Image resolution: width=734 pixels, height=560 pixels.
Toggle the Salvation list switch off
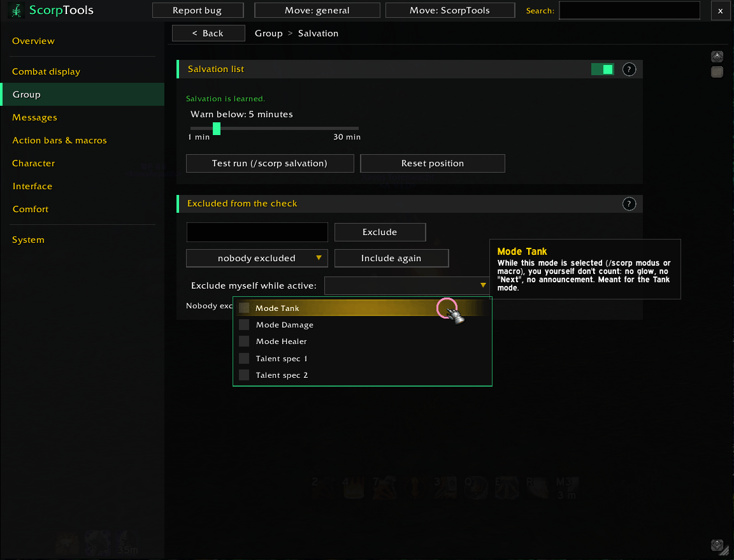click(603, 69)
